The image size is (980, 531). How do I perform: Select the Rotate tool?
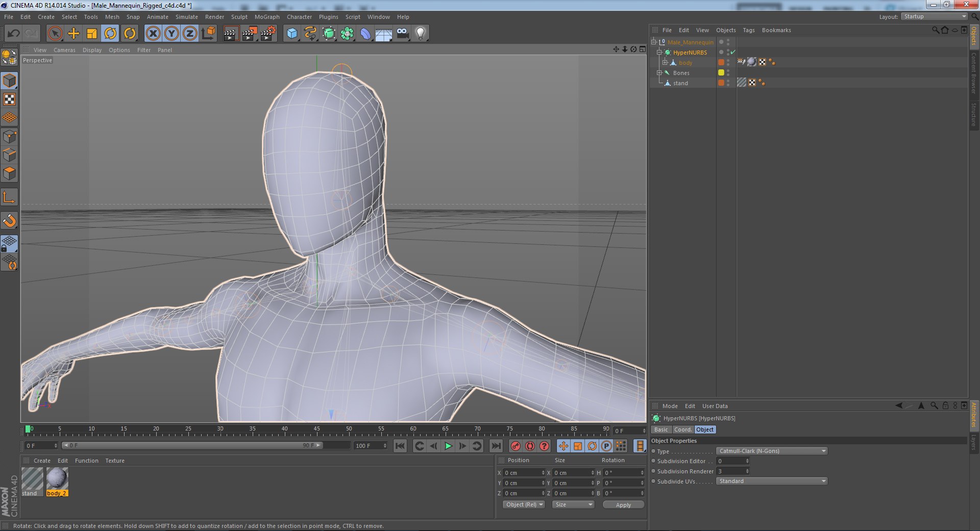[110, 34]
